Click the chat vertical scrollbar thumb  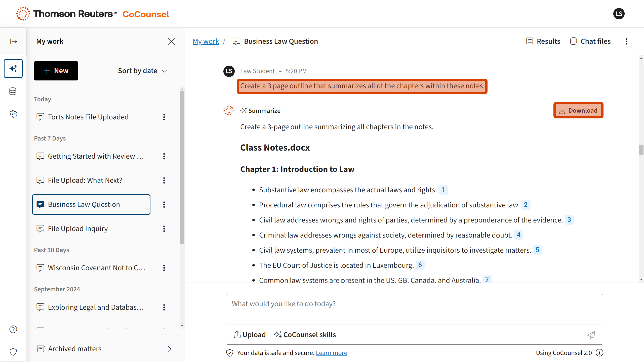641,150
